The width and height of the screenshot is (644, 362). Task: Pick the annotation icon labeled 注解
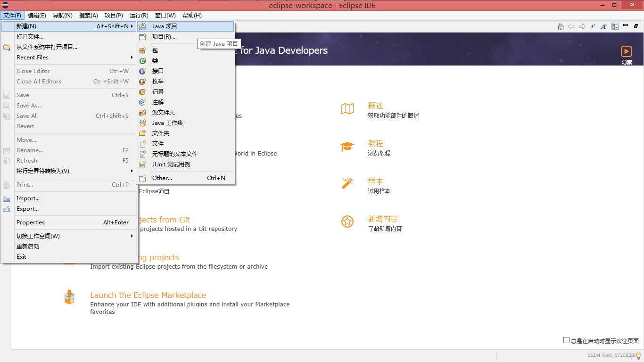[142, 102]
